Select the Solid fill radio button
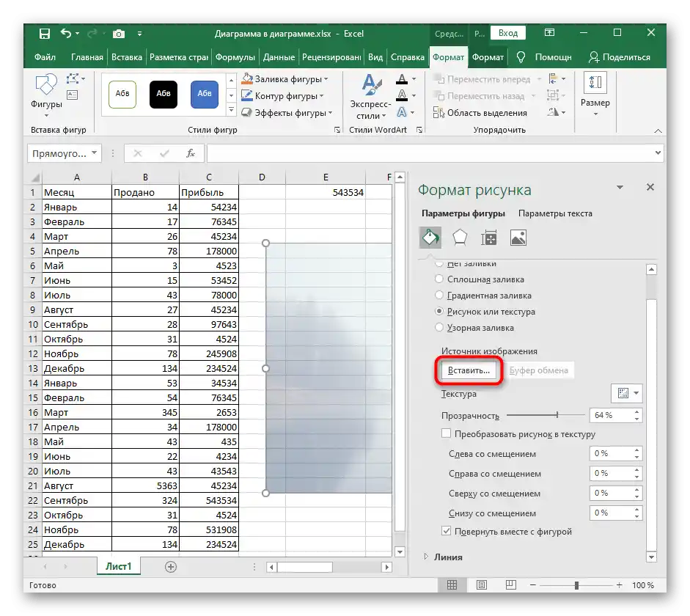This screenshot has width=690, height=616. (x=439, y=279)
